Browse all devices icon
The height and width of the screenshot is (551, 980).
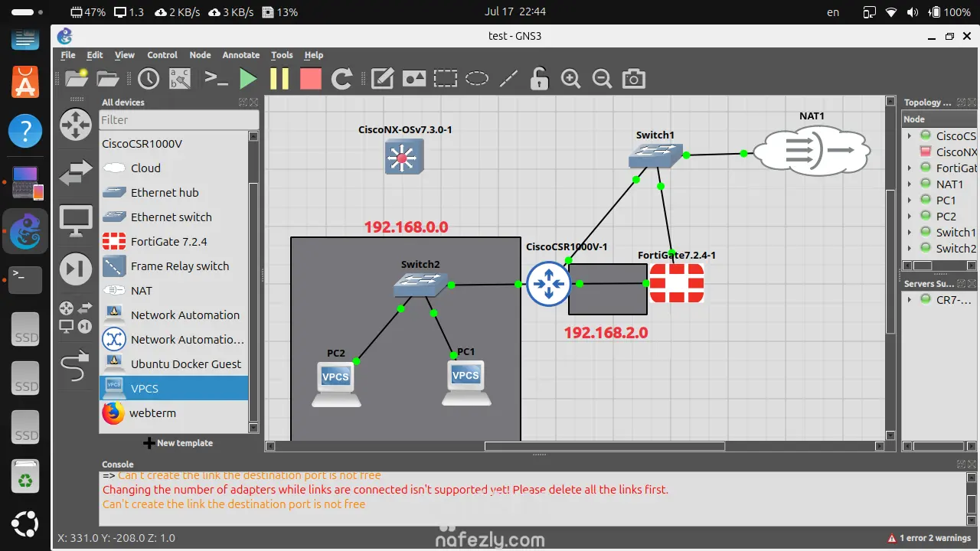point(76,317)
